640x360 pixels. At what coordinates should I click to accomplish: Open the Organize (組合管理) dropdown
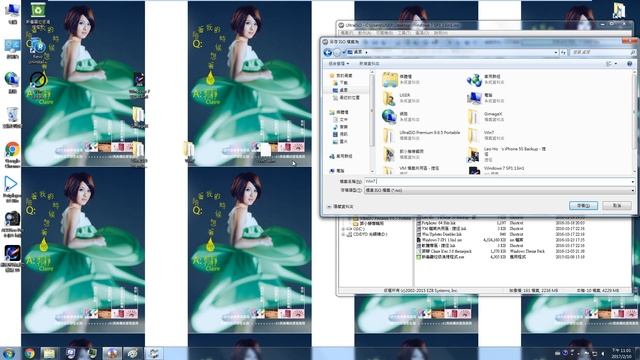(339, 64)
